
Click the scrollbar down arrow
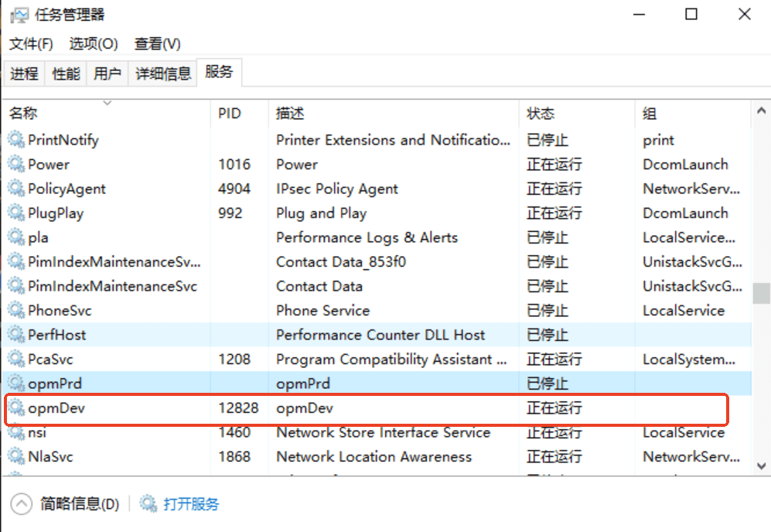tap(761, 465)
